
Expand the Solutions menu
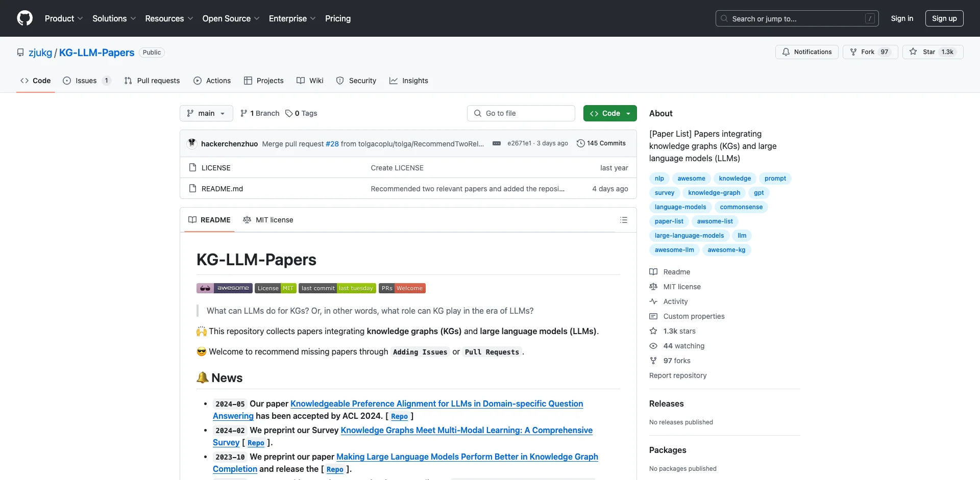[x=114, y=18]
